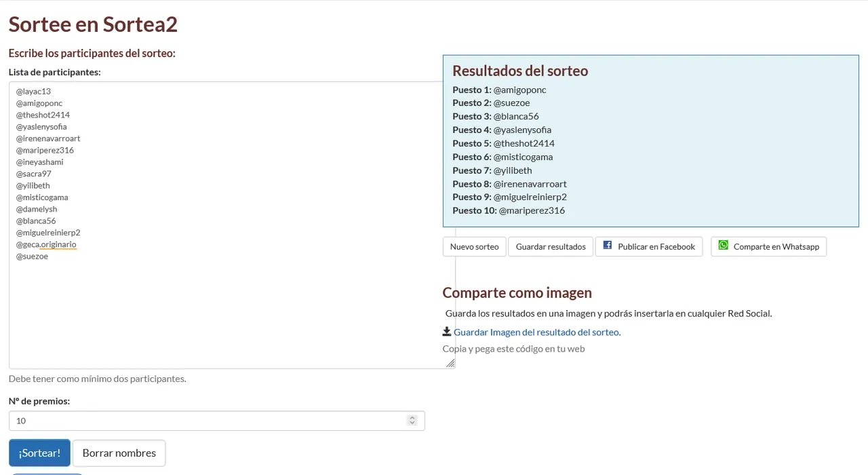This screenshot has height=475, width=868.
Task: Click Escribe los participantes del sorteo subtitle
Action: [x=92, y=53]
